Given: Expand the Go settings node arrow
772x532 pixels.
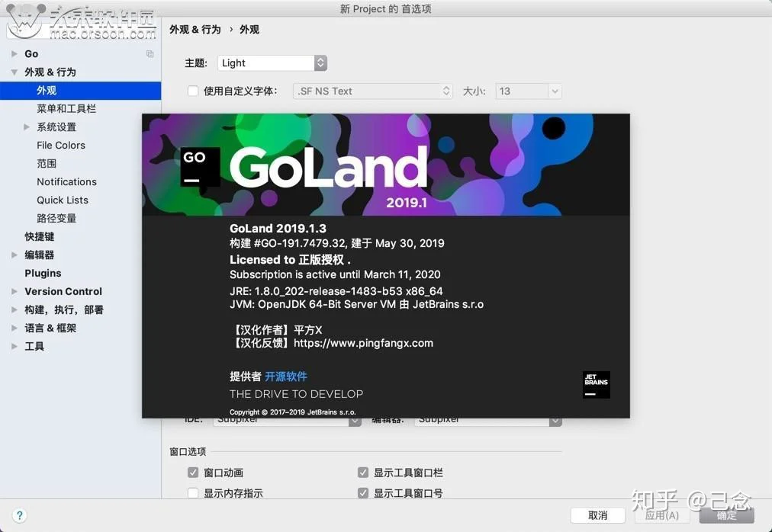Looking at the screenshot, I should point(14,53).
